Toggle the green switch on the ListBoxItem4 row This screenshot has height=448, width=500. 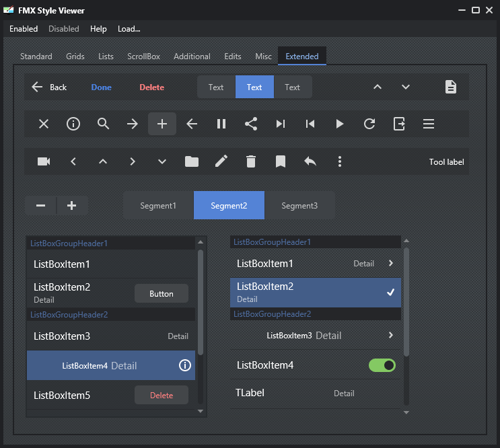pos(382,365)
